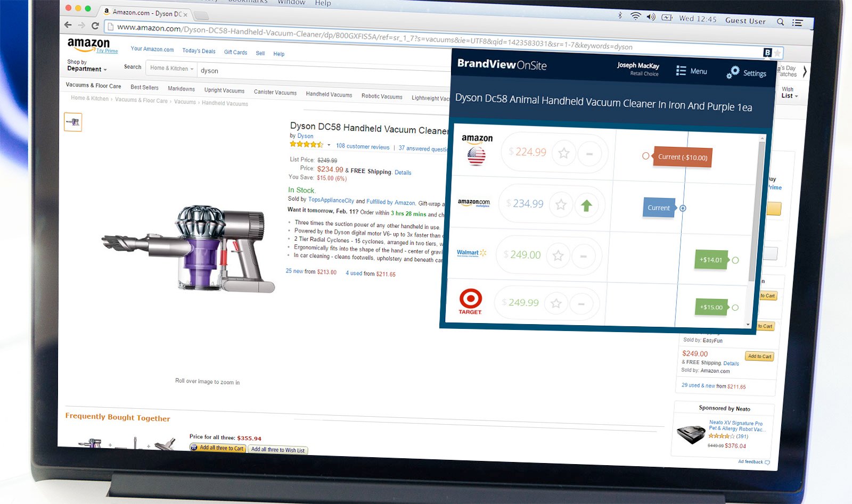Open the Best Sellers tab
This screenshot has height=504, width=852.
point(144,87)
